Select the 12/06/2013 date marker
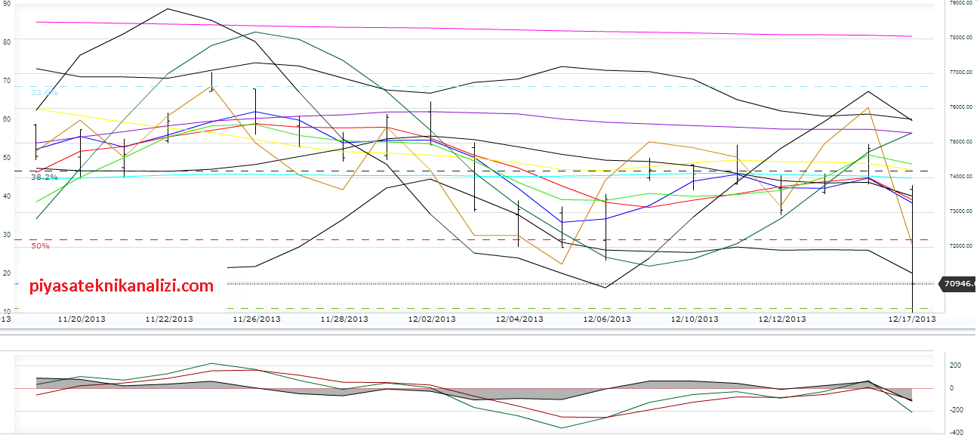 pos(607,319)
